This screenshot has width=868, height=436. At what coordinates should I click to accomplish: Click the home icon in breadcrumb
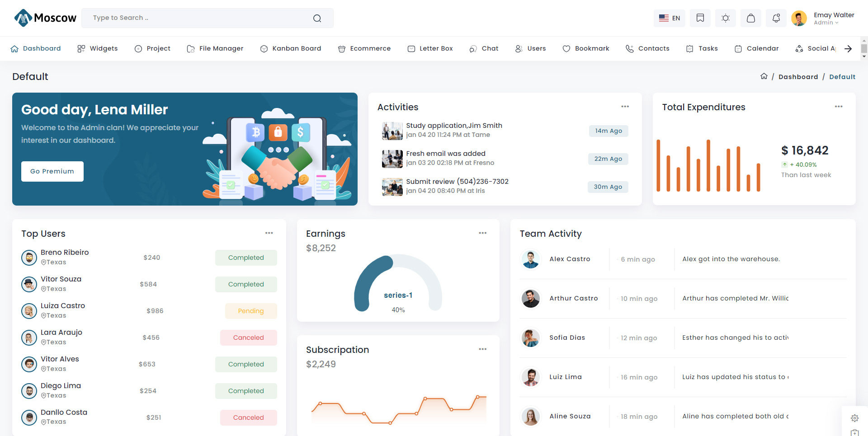764,76
